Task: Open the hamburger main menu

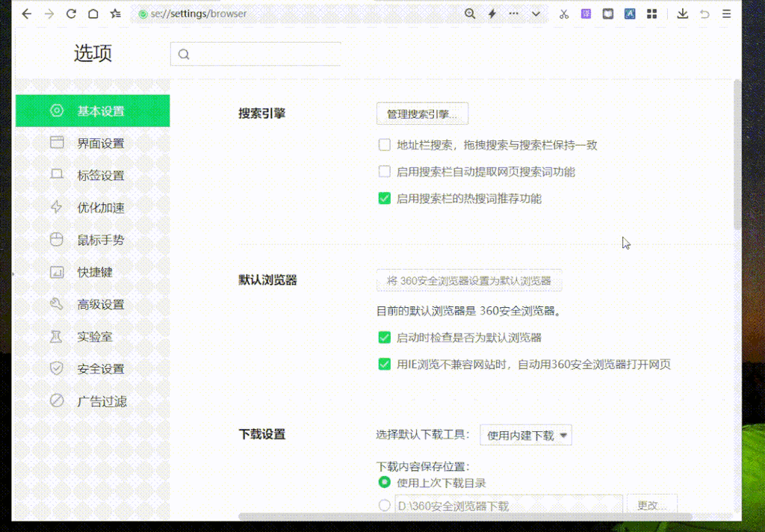Action: coord(726,13)
